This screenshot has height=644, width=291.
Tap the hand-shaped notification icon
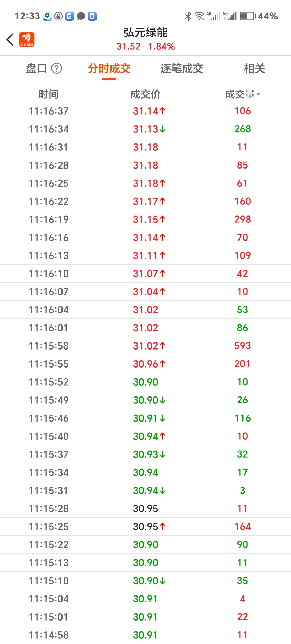click(x=58, y=16)
